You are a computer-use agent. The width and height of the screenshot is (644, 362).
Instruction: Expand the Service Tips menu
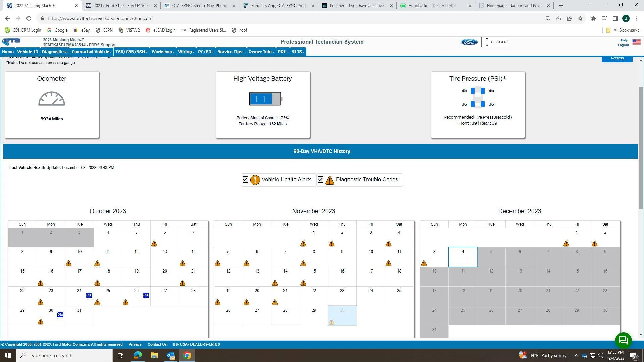coord(231,52)
